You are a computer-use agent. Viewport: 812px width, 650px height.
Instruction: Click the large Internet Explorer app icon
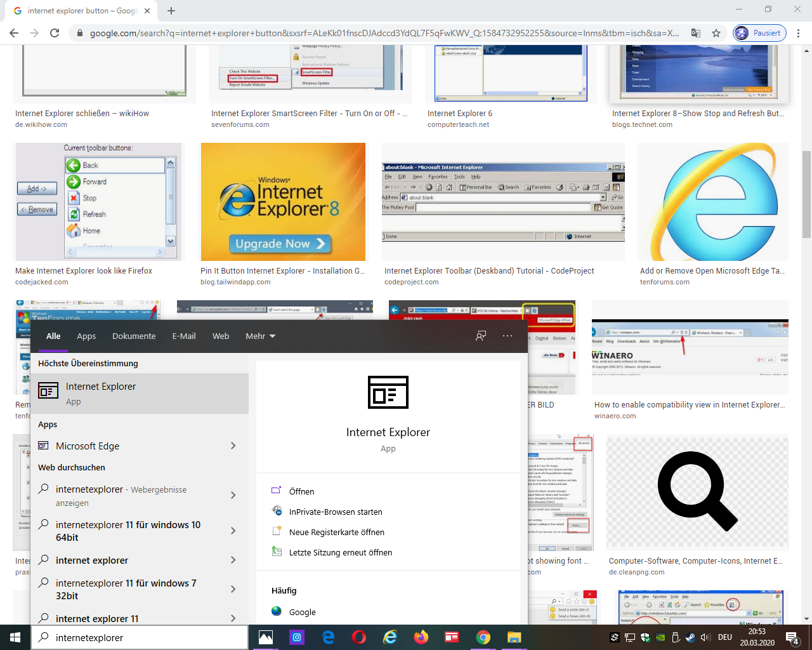[x=388, y=392]
